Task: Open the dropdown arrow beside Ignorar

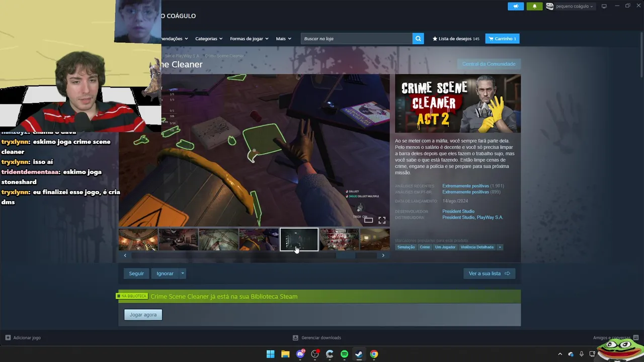Action: pyautogui.click(x=183, y=274)
